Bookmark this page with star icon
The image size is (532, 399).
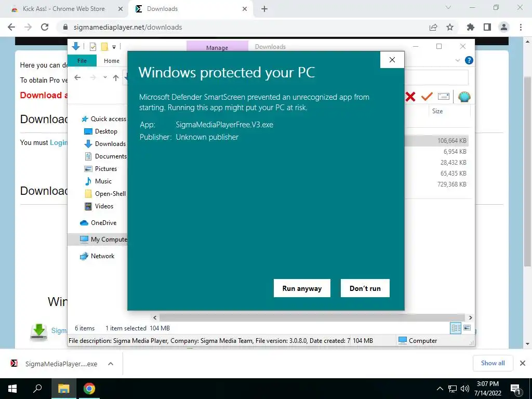tap(450, 27)
